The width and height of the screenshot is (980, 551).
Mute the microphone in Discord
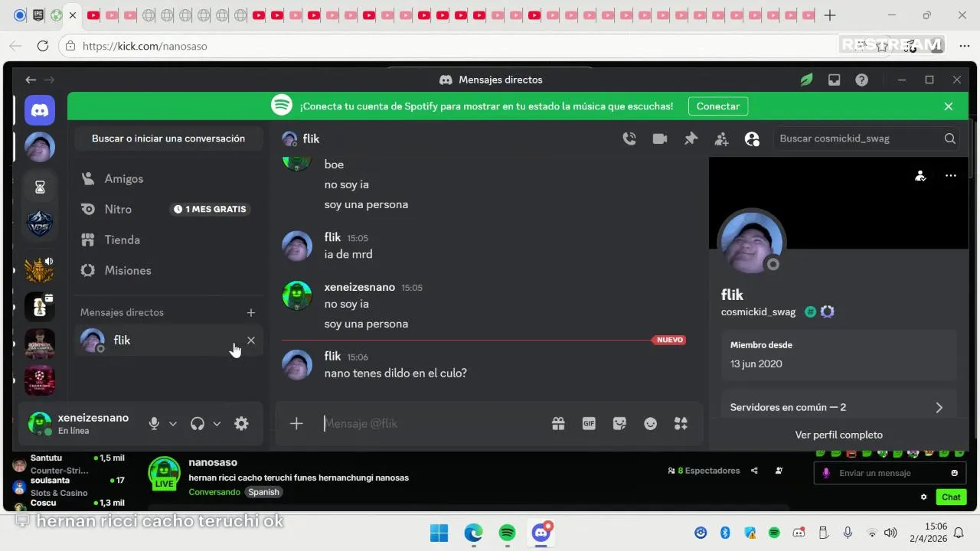(154, 423)
